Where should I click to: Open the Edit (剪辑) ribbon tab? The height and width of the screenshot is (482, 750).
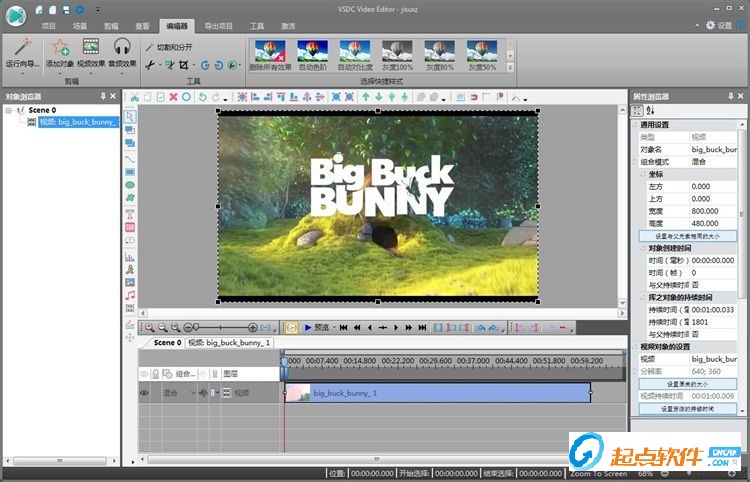[111, 26]
